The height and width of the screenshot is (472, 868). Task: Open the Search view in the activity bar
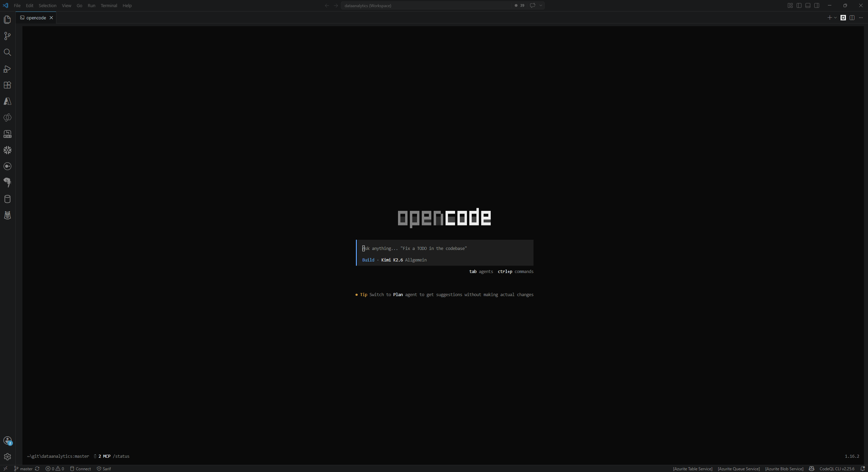7,52
